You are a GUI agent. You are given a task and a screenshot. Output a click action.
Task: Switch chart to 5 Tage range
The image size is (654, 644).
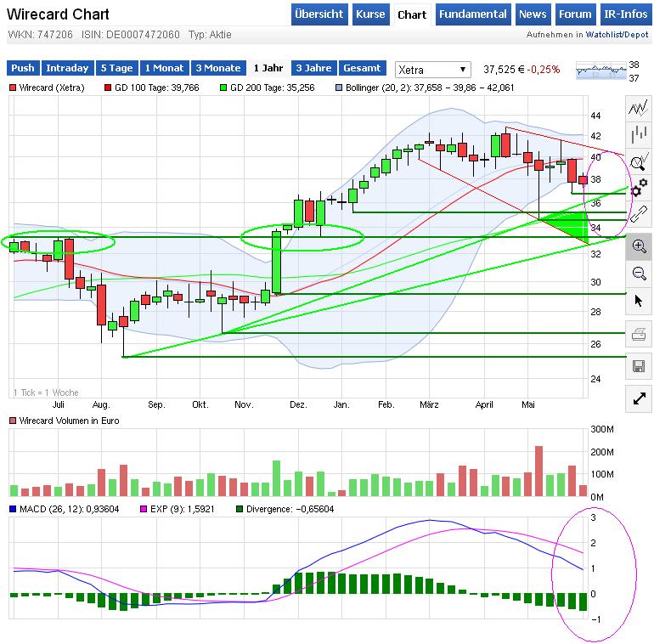click(x=117, y=68)
